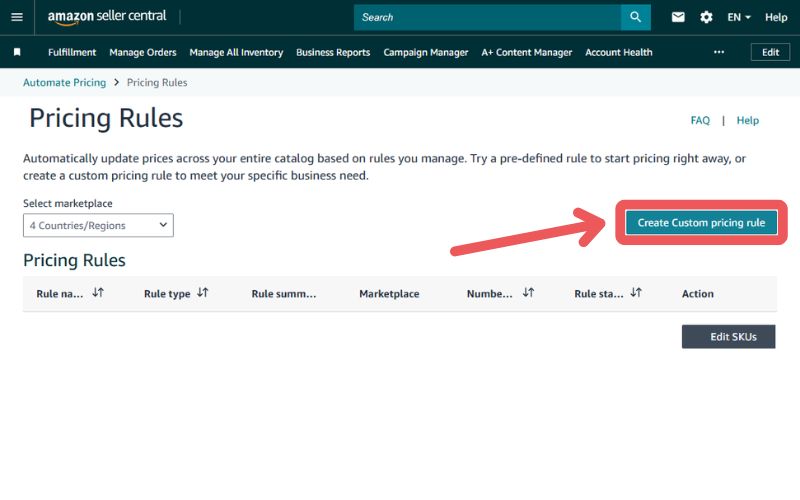
Task: Click the Edit SKUs button
Action: 729,337
